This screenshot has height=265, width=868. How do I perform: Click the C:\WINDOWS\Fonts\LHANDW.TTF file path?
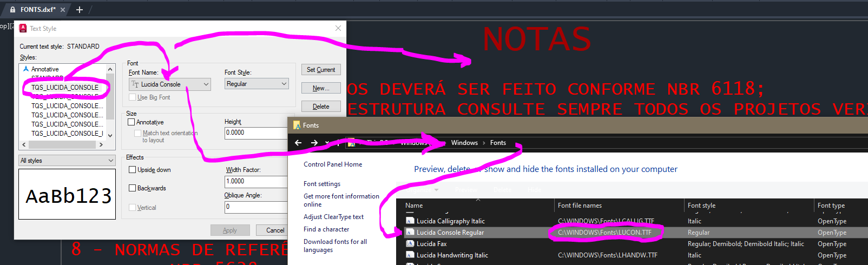tap(608, 255)
